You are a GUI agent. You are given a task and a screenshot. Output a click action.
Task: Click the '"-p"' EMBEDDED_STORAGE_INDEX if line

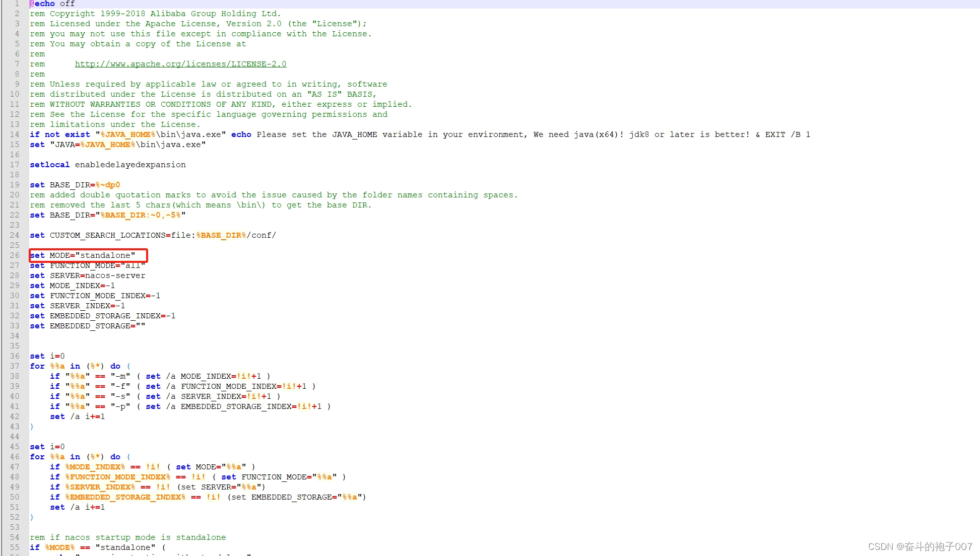(190, 406)
